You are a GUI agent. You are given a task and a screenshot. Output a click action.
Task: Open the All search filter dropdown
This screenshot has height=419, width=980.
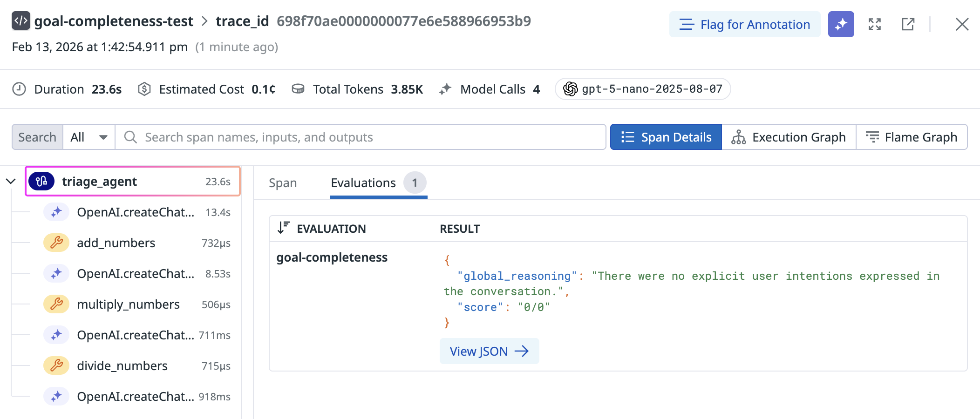[x=89, y=137]
